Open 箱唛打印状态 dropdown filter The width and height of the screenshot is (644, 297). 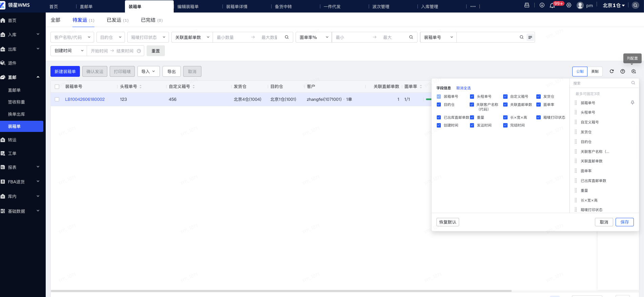tap(148, 37)
